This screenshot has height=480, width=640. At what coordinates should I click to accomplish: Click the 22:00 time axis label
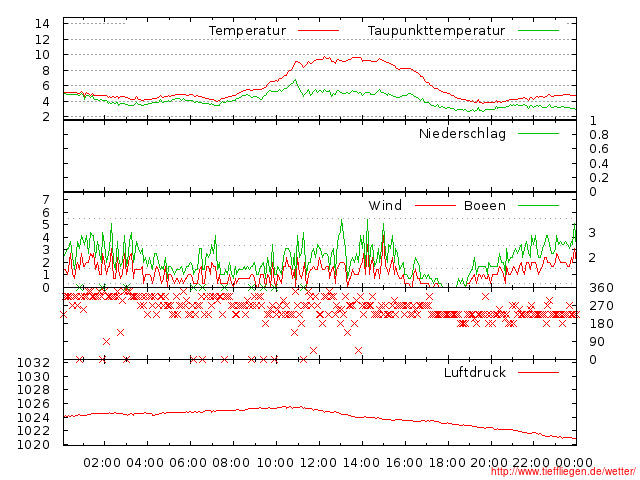[x=531, y=463]
